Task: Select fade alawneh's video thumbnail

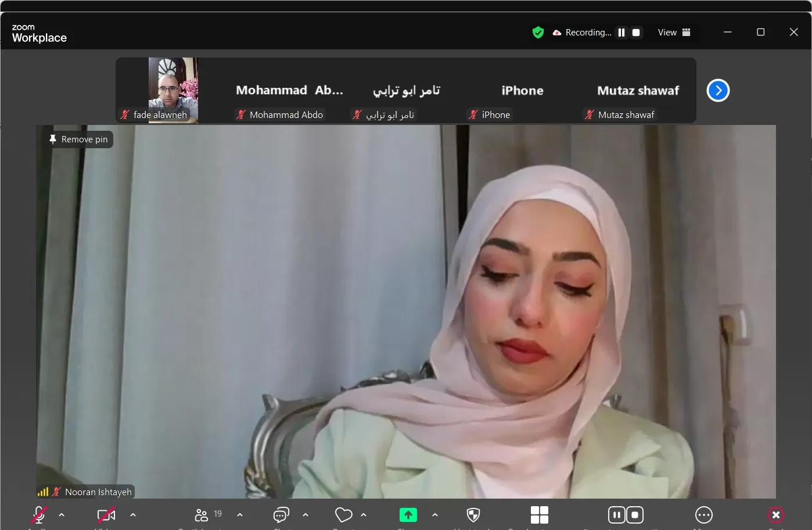Action: tap(173, 90)
